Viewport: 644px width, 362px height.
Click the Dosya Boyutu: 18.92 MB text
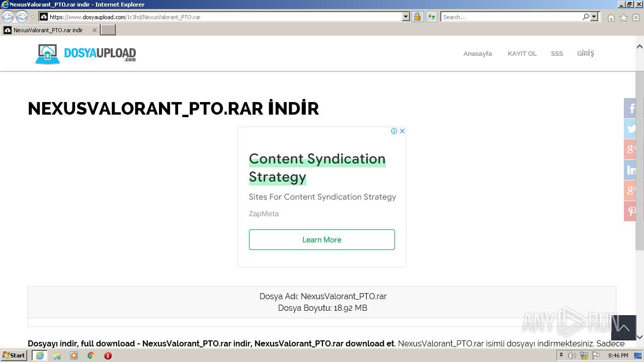(x=323, y=308)
